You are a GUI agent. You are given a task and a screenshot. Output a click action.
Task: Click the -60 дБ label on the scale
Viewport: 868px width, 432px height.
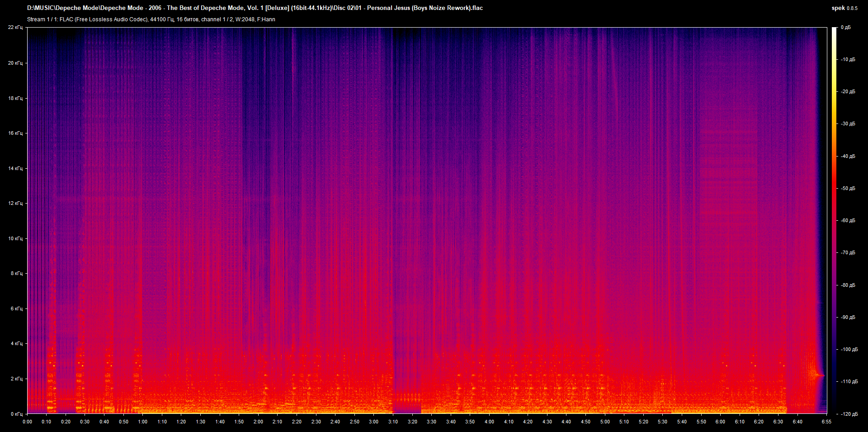point(848,221)
